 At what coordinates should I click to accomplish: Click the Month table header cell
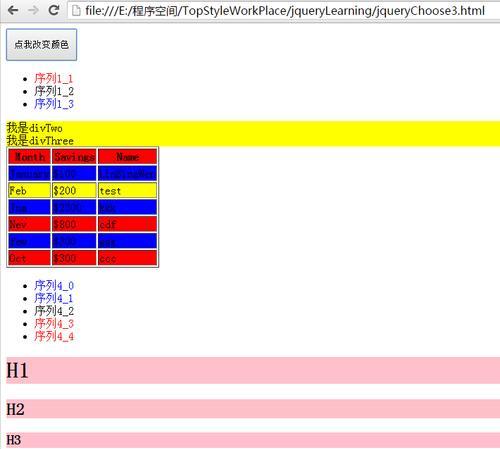coord(29,157)
